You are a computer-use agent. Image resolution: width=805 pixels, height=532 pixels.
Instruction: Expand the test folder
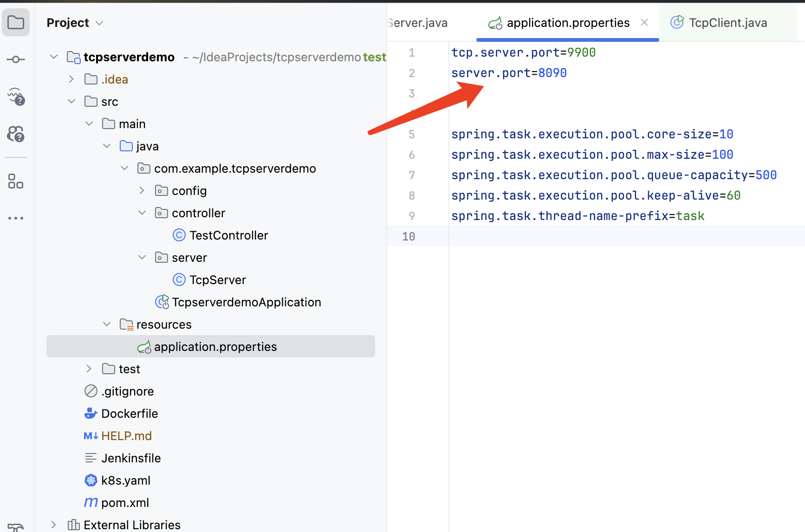pyautogui.click(x=89, y=369)
